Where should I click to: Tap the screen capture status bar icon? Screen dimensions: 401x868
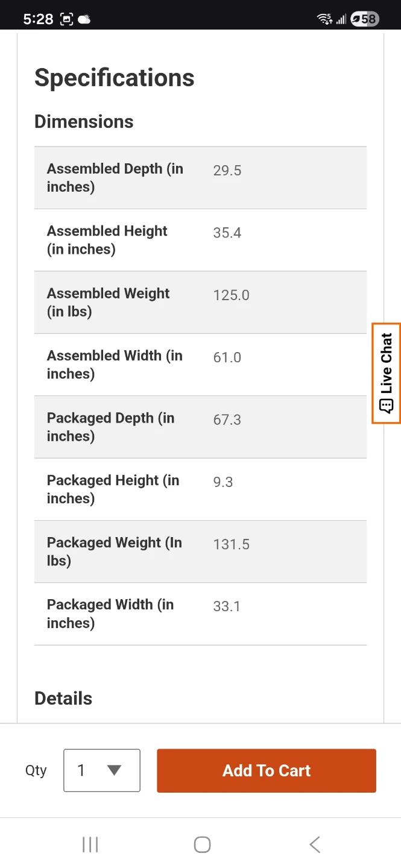click(66, 19)
